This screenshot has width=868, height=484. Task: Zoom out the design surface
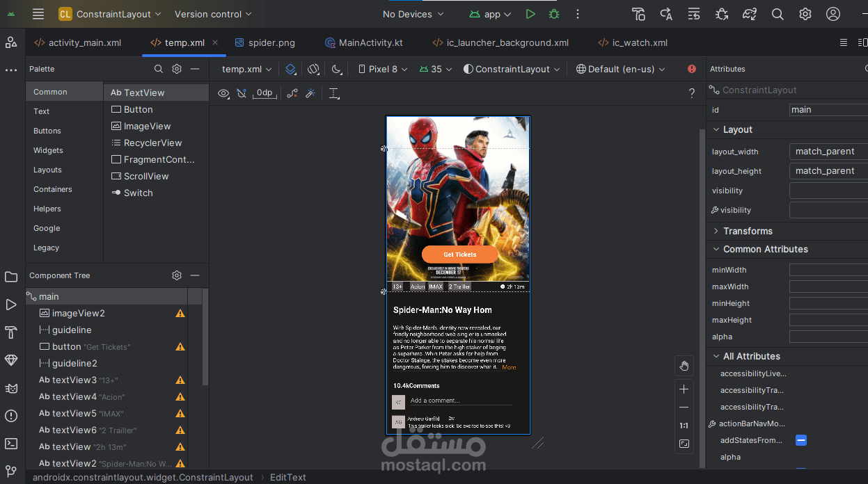pyautogui.click(x=684, y=408)
